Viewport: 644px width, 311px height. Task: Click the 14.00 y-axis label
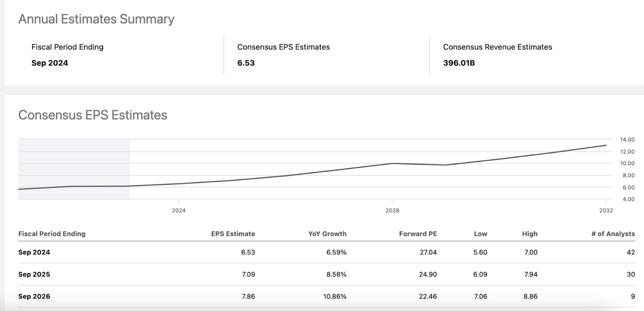click(613, 140)
